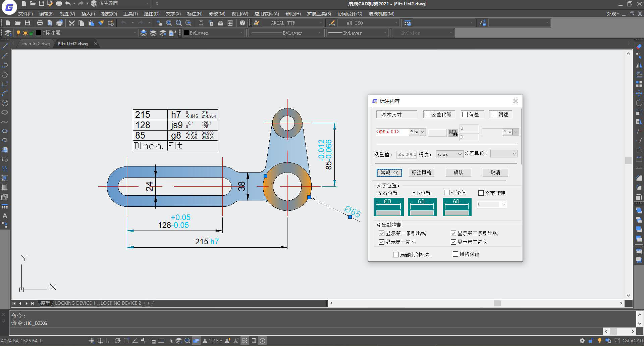Viewport: 644px width, 346px height.
Task: Click the Cut scissors icon in toolbar
Action: [71, 23]
